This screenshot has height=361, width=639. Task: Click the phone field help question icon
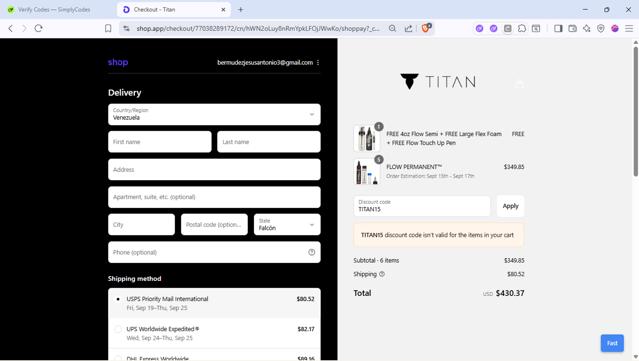pos(312,252)
